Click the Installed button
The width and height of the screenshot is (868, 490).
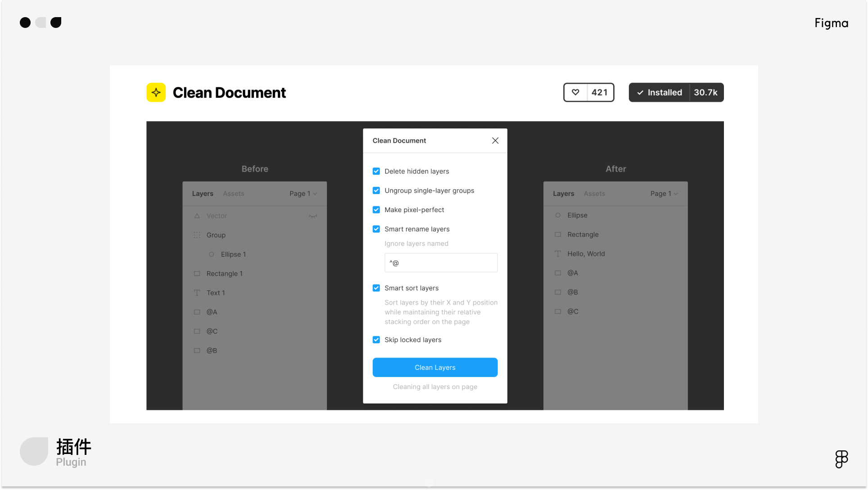tap(659, 92)
